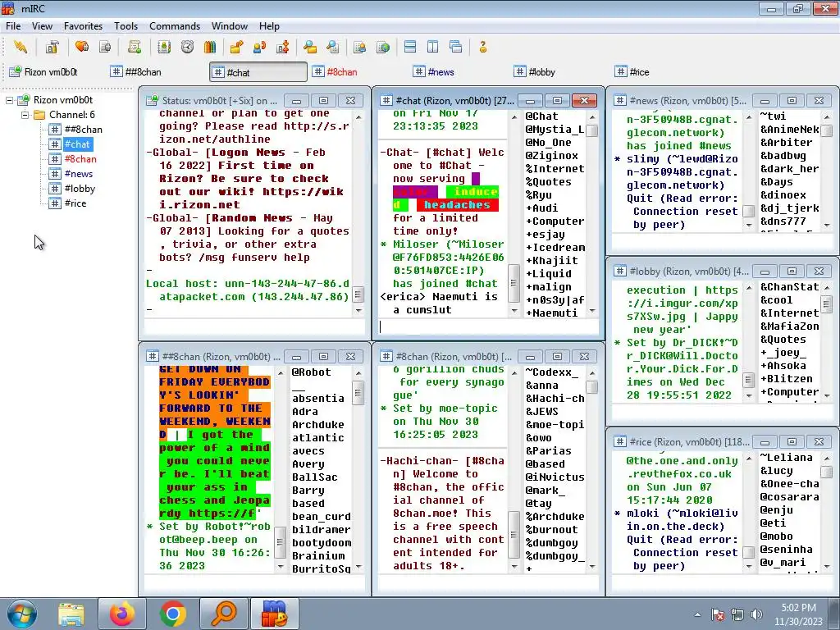Collapse the Rizon vm0b0t tree node
The height and width of the screenshot is (630, 840).
[10, 100]
